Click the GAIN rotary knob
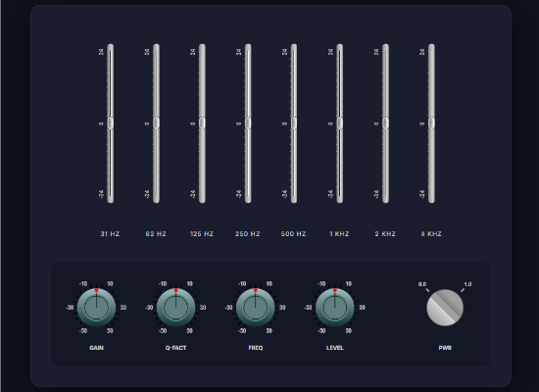The width and height of the screenshot is (539, 392). tap(96, 307)
